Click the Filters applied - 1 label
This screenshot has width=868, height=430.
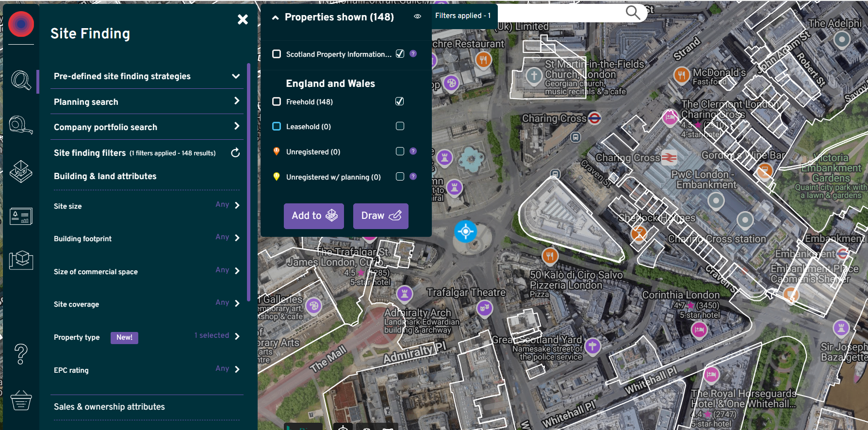pos(463,16)
